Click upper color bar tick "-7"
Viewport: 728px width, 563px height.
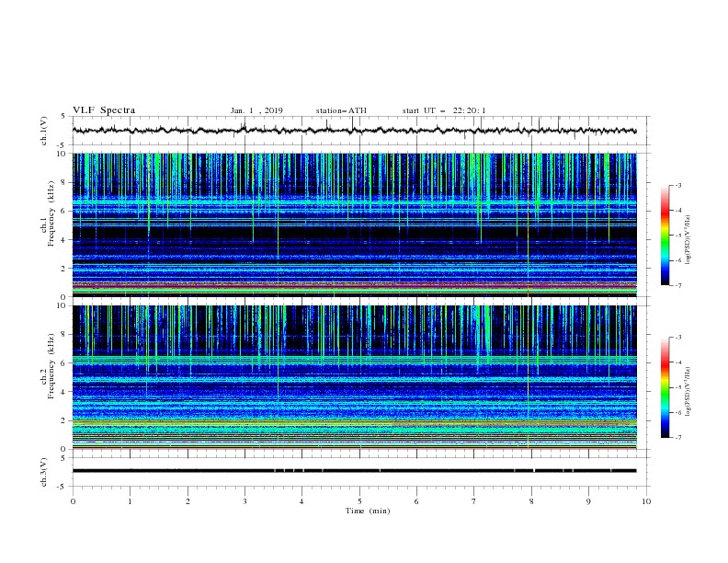click(677, 285)
